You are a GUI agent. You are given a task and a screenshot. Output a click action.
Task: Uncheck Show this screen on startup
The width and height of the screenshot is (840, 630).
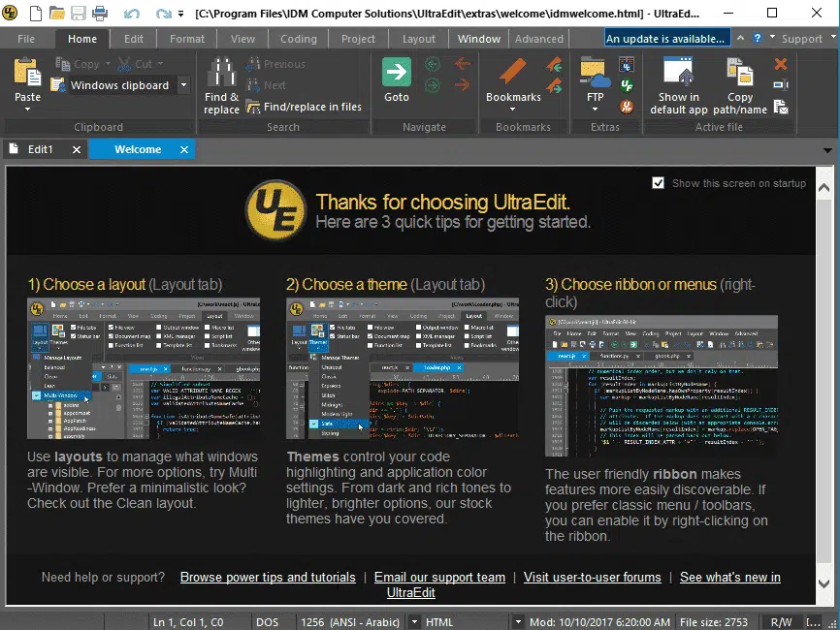(x=658, y=183)
